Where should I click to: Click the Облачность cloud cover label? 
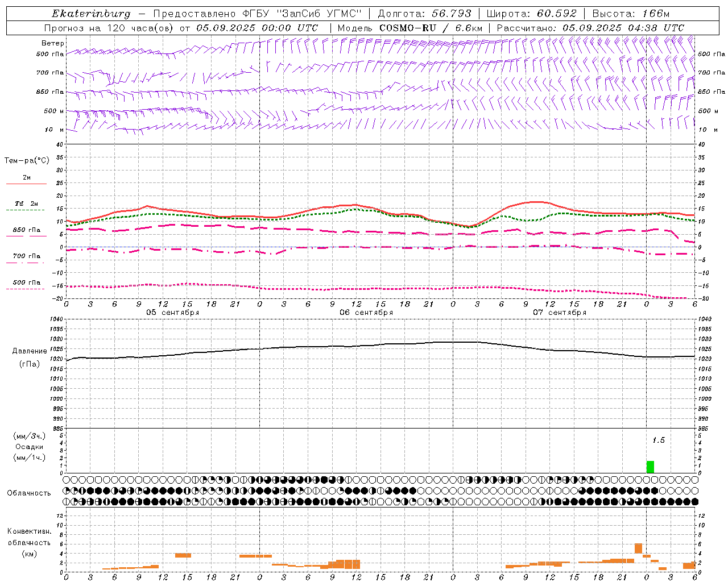click(x=29, y=493)
